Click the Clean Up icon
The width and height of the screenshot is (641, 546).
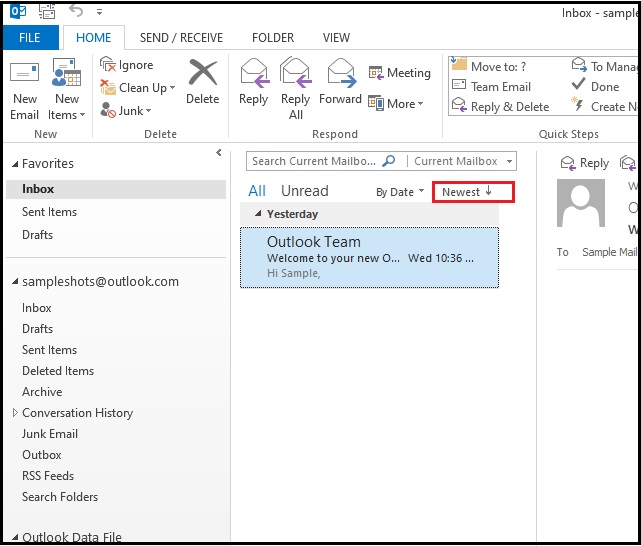[x=108, y=87]
